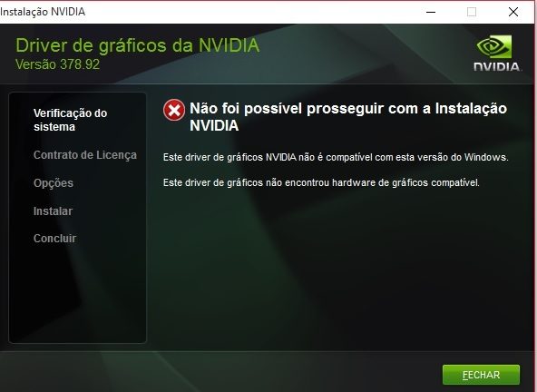Click the 'Não foi possível prosseguir' error heading

coord(348,117)
